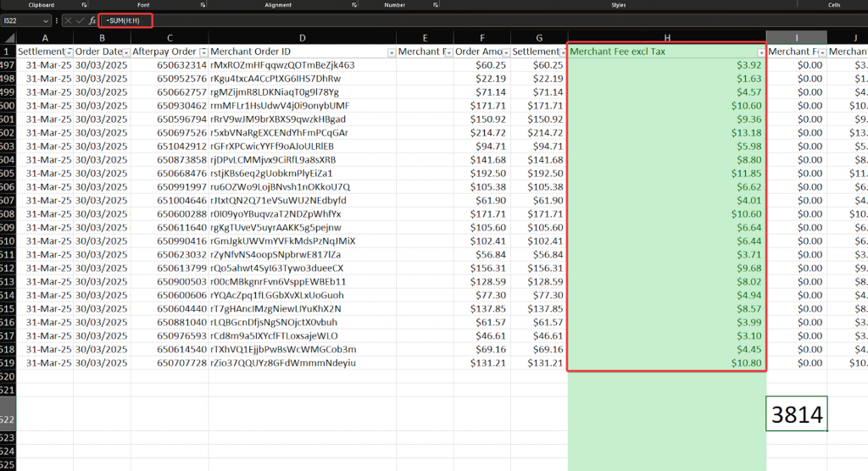This screenshot has height=471, width=868.
Task: Open Merchant Order ID filter dropdown
Action: coord(390,53)
